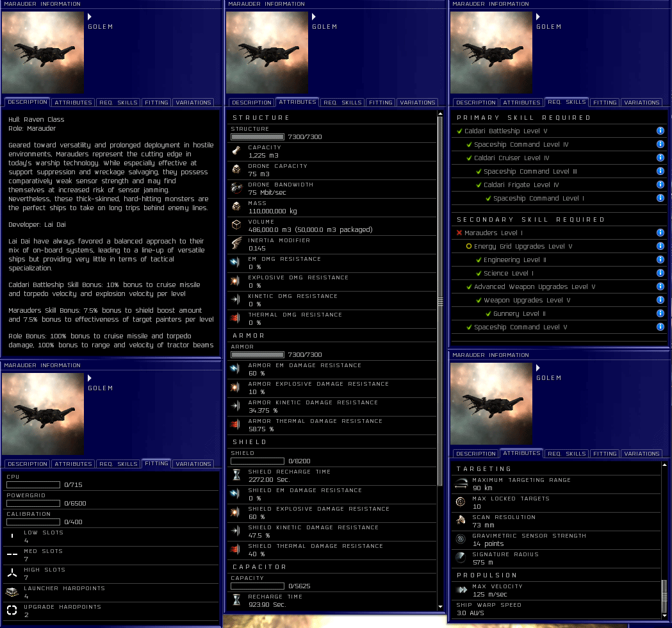Click the Calibration 0/400 gauge bar
The width and height of the screenshot is (672, 628).
(x=33, y=522)
